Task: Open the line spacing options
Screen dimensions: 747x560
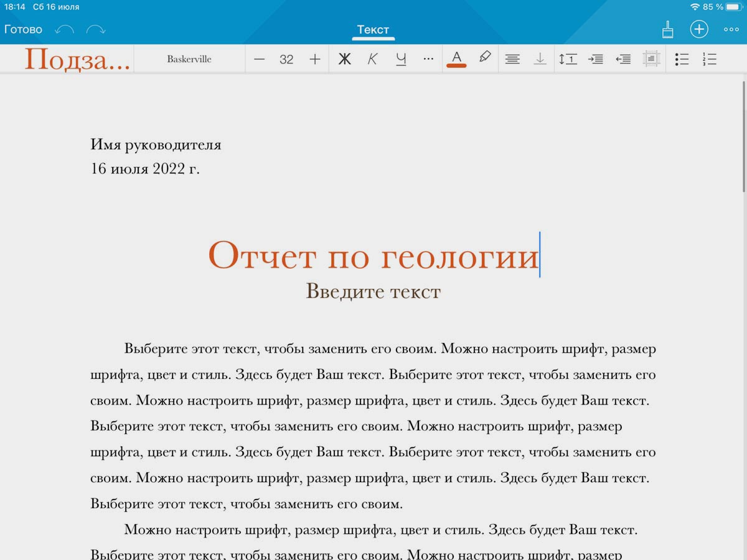Action: coord(568,59)
